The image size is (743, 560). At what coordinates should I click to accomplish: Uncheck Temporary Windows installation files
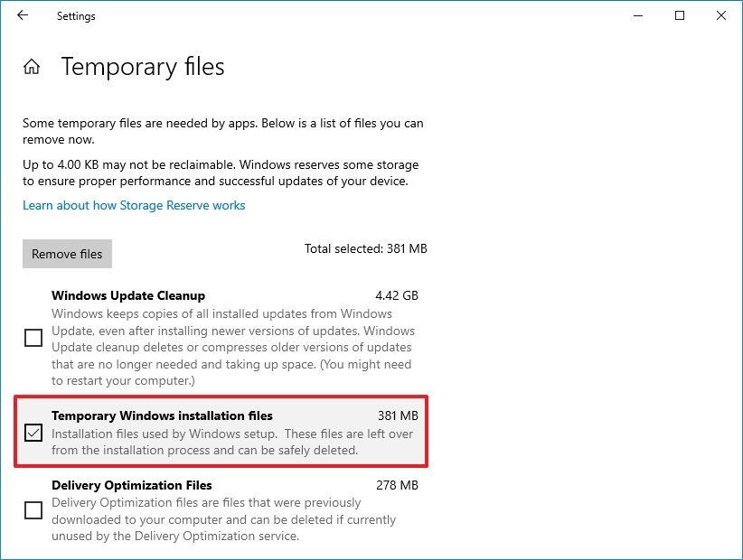(33, 434)
